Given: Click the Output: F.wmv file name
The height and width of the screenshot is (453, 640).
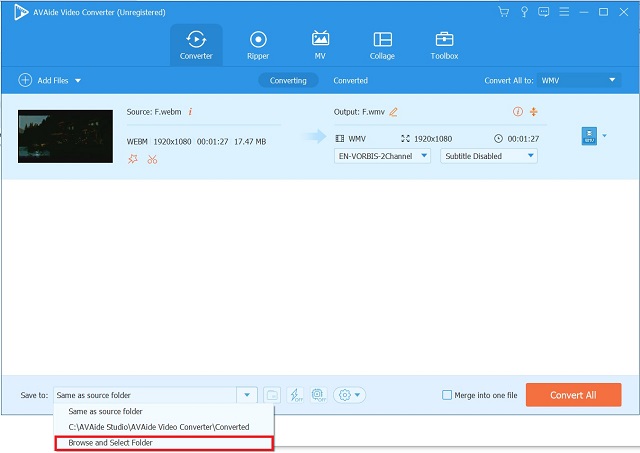Looking at the screenshot, I should (359, 112).
